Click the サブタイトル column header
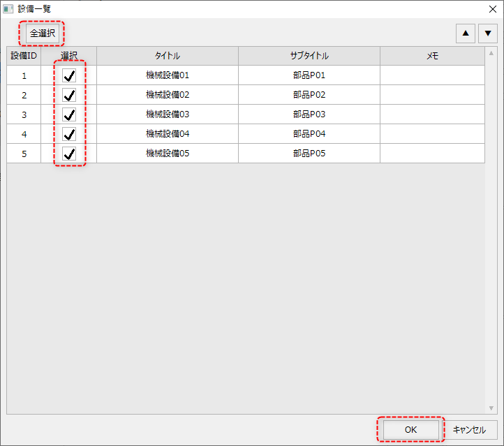The height and width of the screenshot is (446, 504). (309, 56)
